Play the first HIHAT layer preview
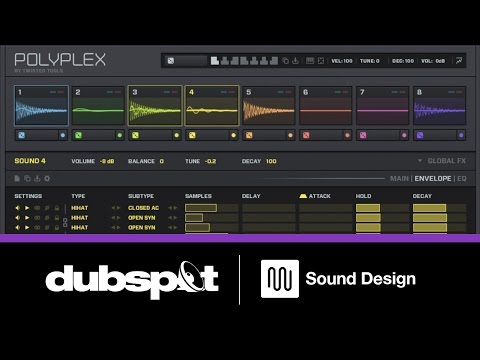Image resolution: width=480 pixels, height=360 pixels. point(27,208)
